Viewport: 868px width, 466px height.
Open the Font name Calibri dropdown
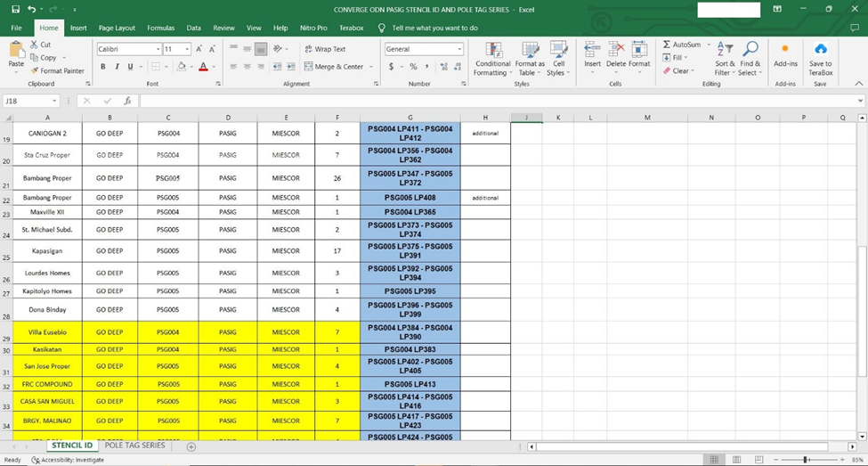tap(158, 49)
